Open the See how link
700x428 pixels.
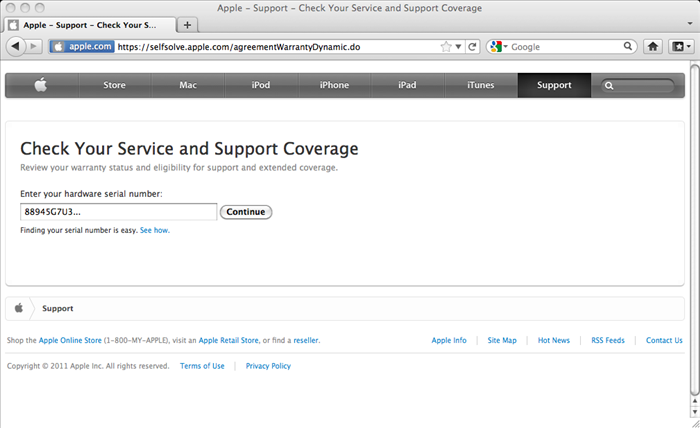[154, 230]
